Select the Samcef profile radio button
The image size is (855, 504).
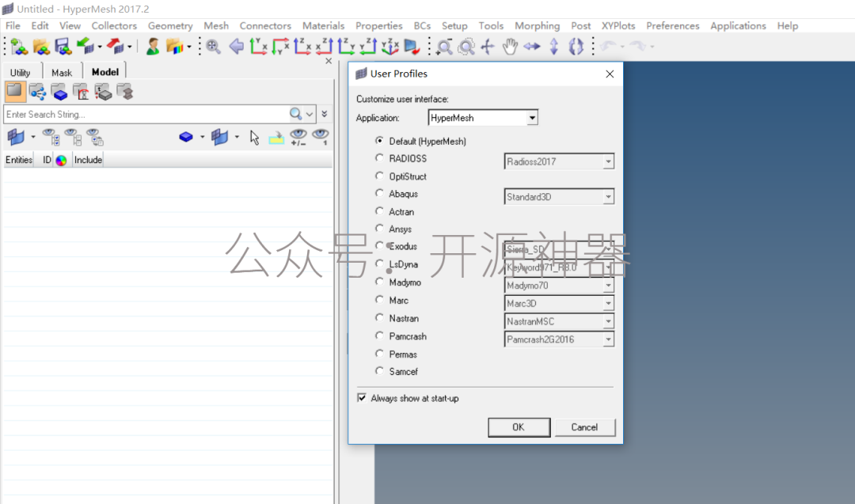coord(379,371)
